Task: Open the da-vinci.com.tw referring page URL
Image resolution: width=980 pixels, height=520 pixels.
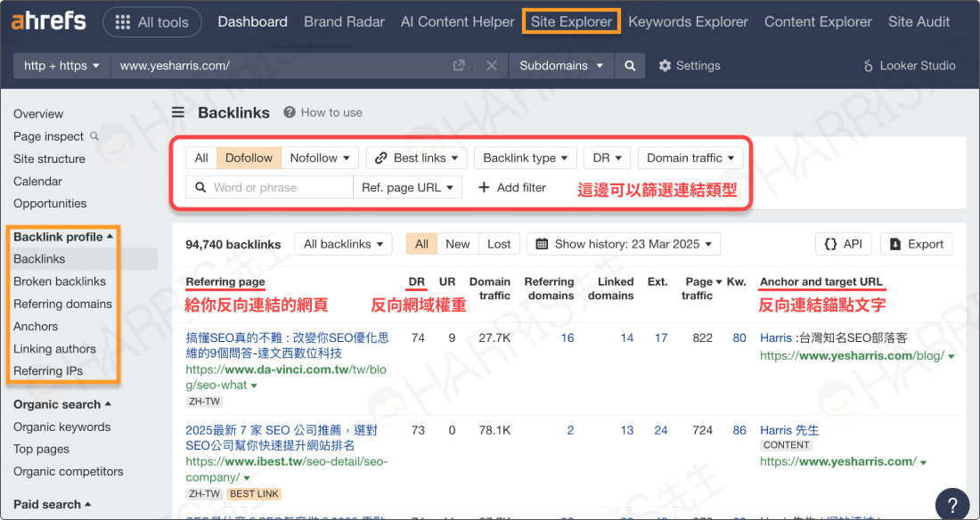Action: pos(286,377)
